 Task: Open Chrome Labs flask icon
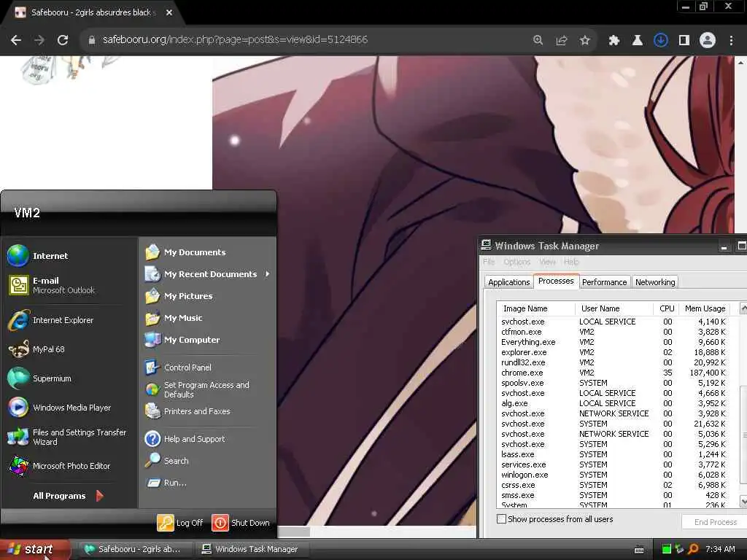638,40
